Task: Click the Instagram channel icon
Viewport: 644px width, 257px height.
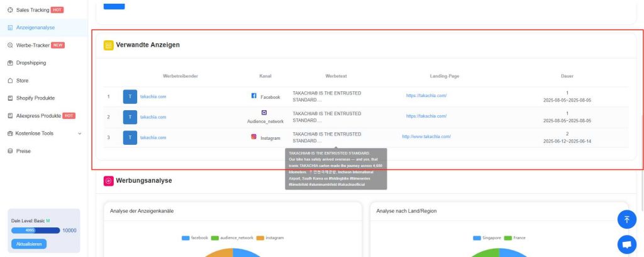Action: click(x=254, y=137)
